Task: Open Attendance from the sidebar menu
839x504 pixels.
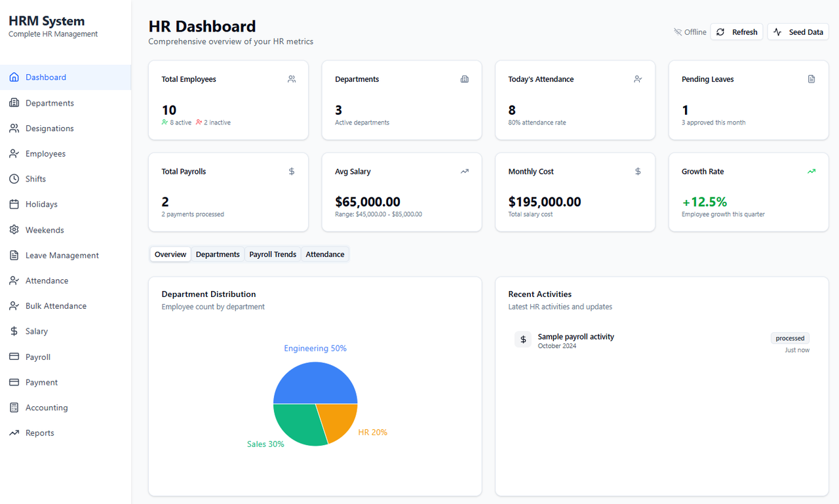Action: [66, 281]
